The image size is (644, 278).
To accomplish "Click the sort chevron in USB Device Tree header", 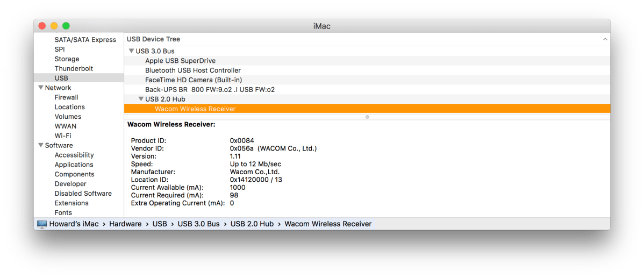I will [605, 39].
